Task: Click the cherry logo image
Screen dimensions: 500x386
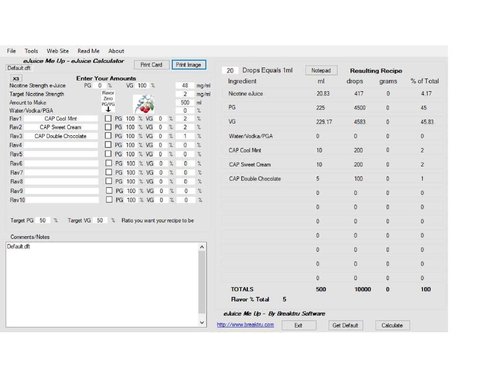Action: point(144,104)
